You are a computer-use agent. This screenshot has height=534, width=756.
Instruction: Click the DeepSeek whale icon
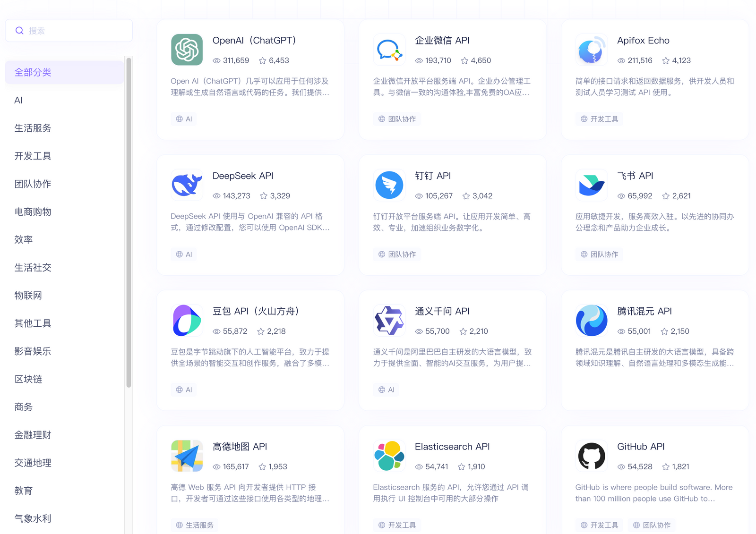(187, 185)
